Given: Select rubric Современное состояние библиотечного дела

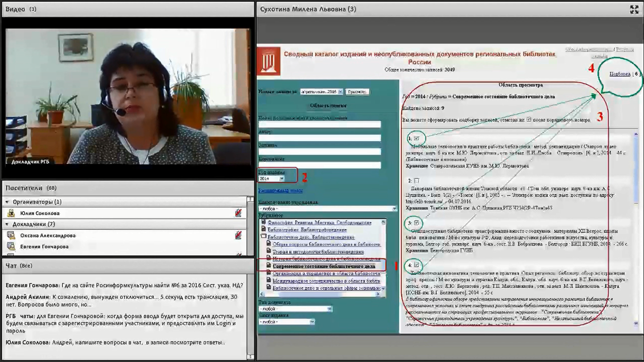Looking at the screenshot, I should (x=324, y=266).
